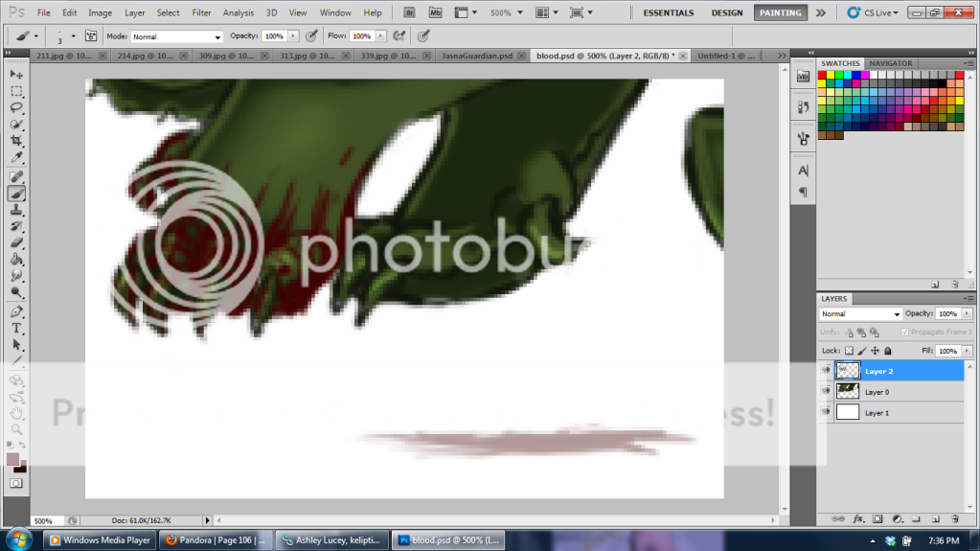Add layer style with the fx icon

[858, 518]
